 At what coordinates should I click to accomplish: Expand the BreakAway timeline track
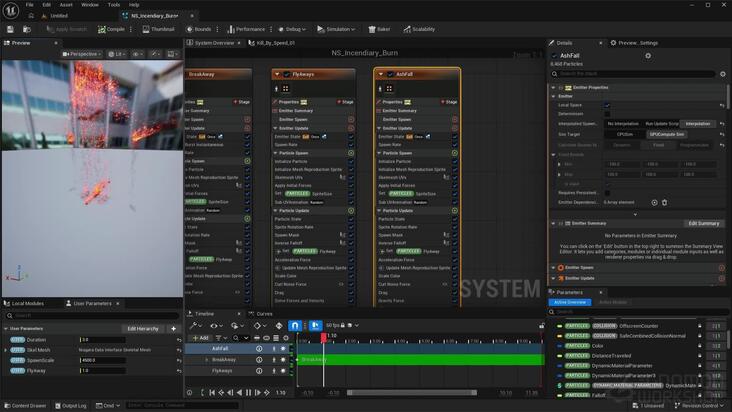coord(207,360)
